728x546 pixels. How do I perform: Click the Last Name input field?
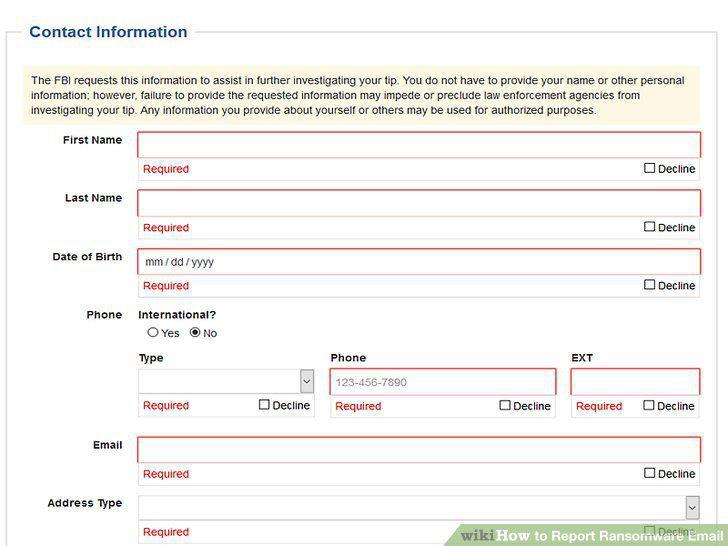[x=419, y=203]
